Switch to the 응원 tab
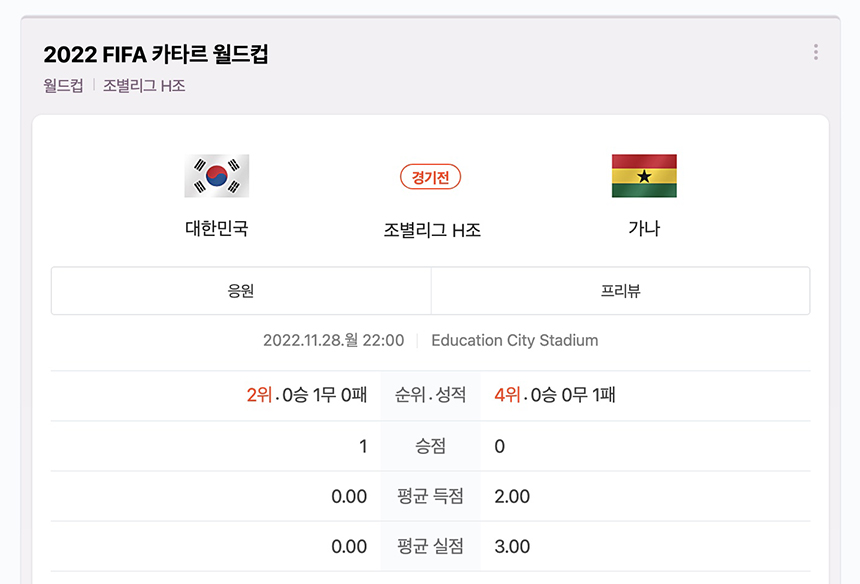Screen dimensions: 860x584 (x=240, y=289)
